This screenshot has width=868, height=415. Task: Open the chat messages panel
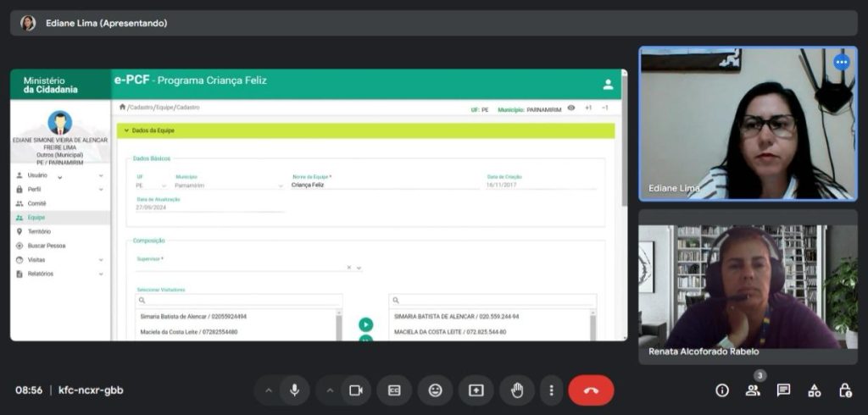click(x=783, y=390)
